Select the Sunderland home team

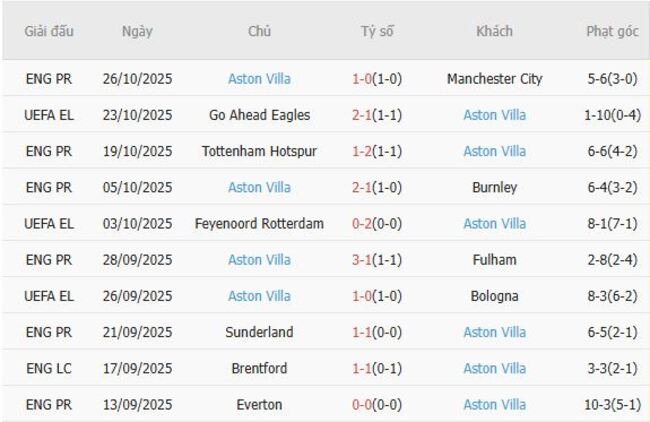click(x=259, y=332)
